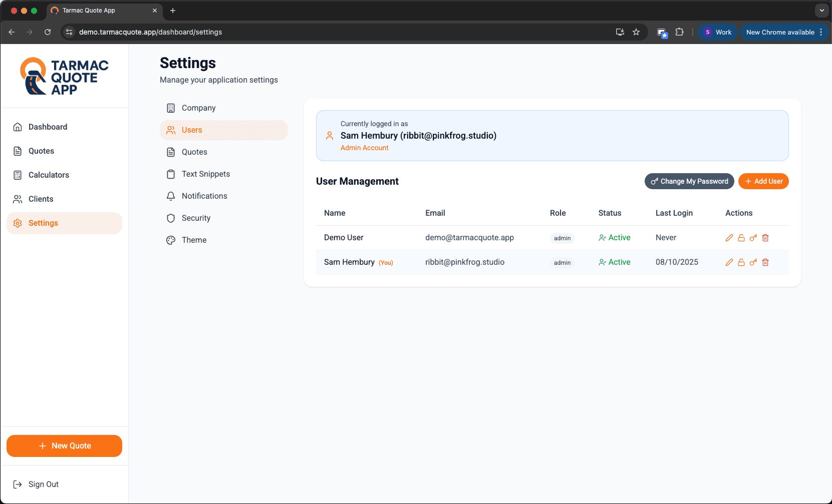832x504 pixels.
Task: Click key icon for Demo User row
Action: click(x=753, y=238)
